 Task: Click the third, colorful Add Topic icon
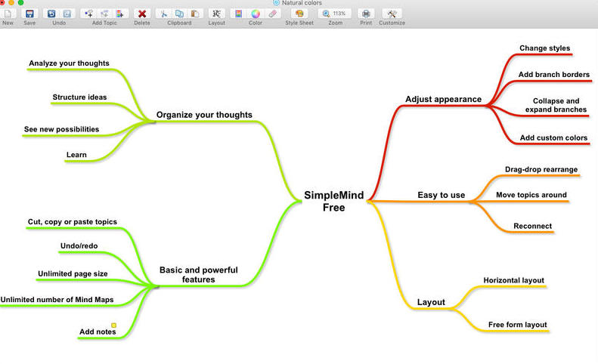[119, 14]
